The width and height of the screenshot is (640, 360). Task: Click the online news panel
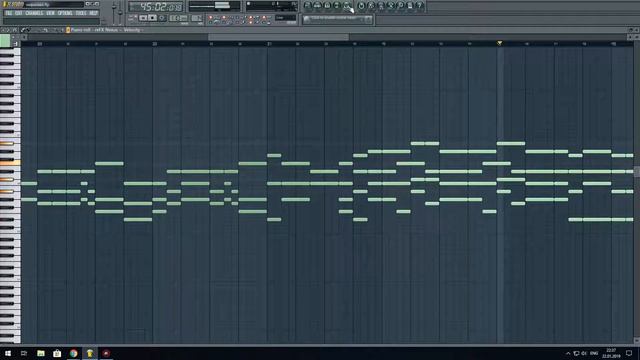pyautogui.click(x=338, y=19)
